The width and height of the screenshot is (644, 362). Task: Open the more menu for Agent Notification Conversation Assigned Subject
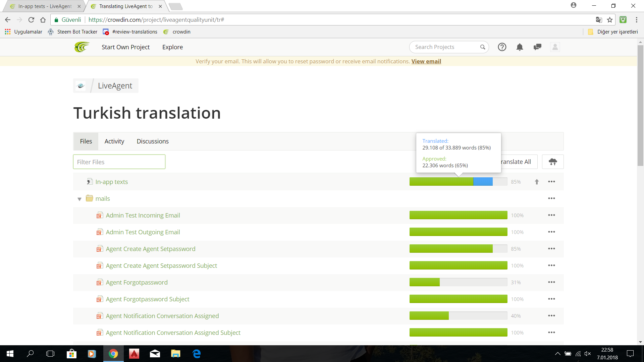coord(551,333)
